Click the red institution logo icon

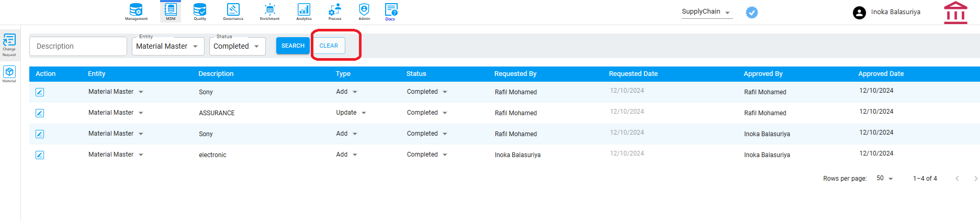tap(955, 13)
